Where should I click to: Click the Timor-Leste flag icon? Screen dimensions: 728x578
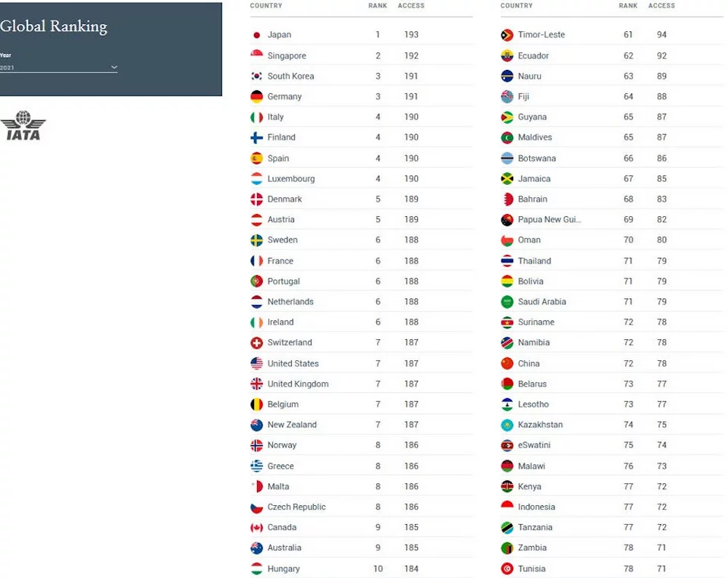507,35
